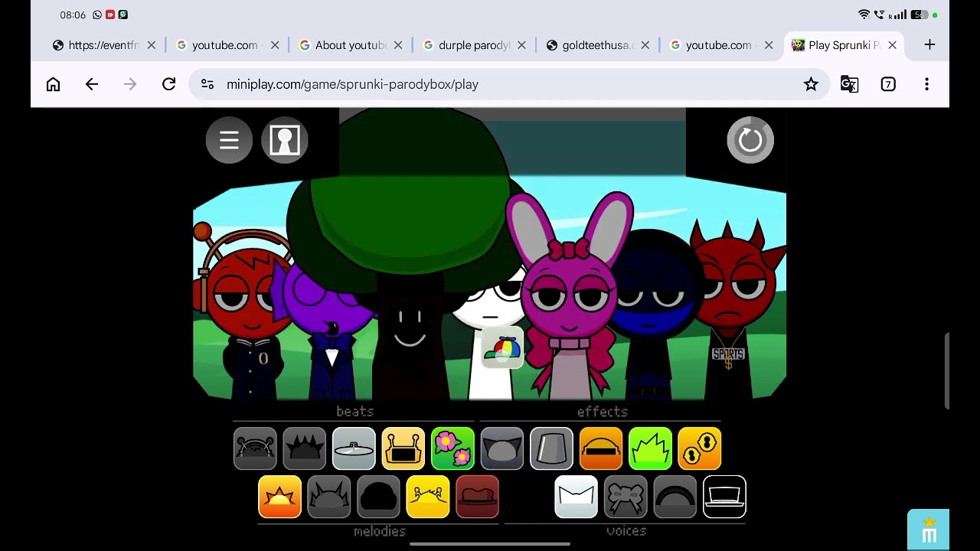The width and height of the screenshot is (980, 551).
Task: Select the white collar voice icon
Action: [577, 497]
